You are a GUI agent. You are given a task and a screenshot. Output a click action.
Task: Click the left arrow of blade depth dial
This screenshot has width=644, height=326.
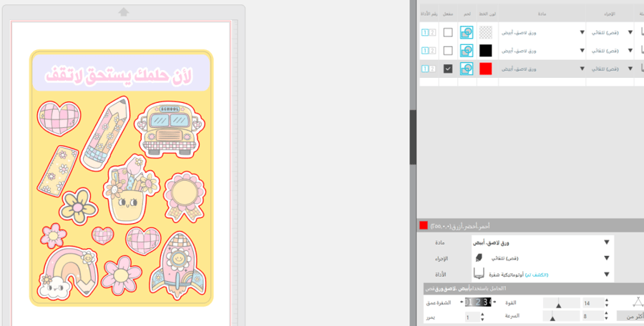coord(462,302)
